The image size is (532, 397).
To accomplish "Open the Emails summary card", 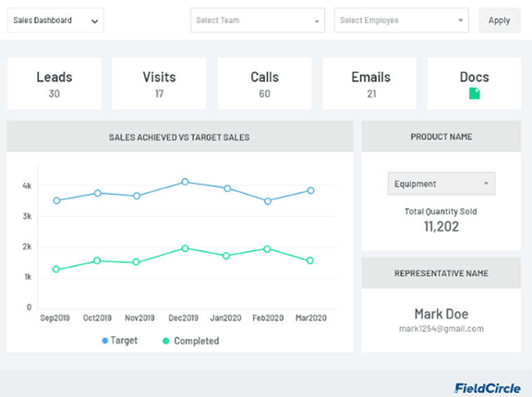I will pos(369,83).
